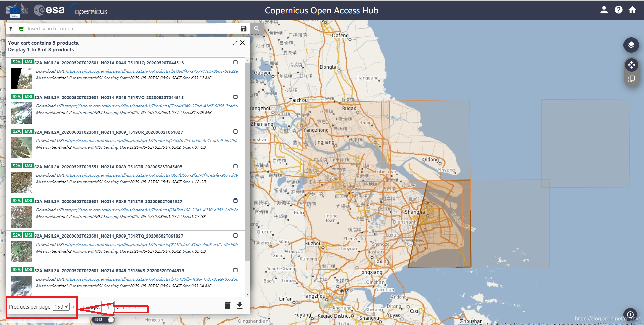Open the advanced search filter icon
Image resolution: width=644 pixels, height=325 pixels.
[x=11, y=29]
